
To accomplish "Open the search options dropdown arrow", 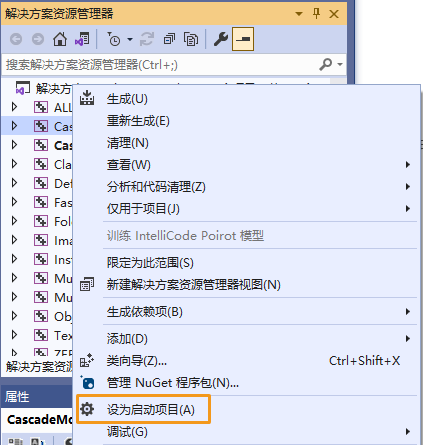I will click(x=340, y=64).
